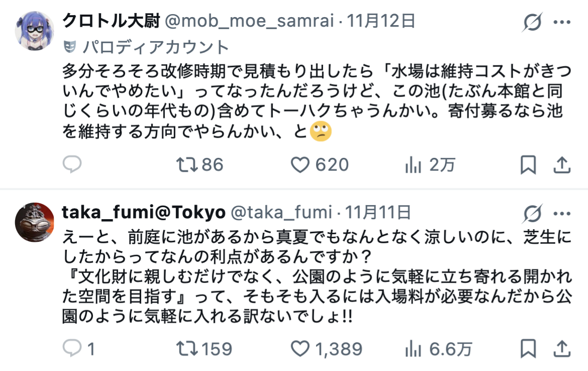Repost the tweet with 159 reposts
Screen dimensions: 588x371
click(x=186, y=348)
